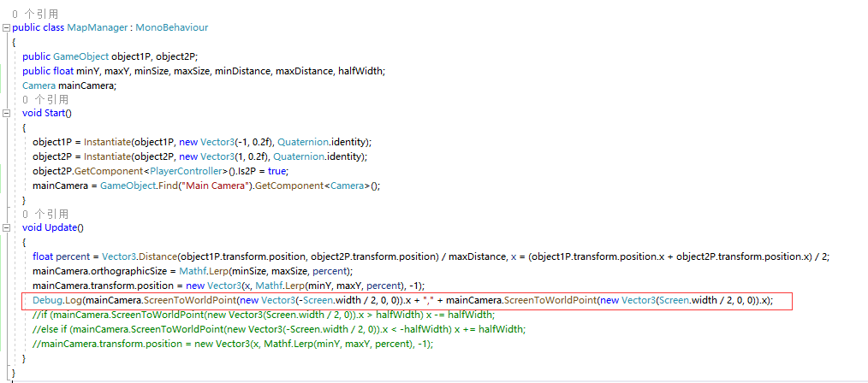Collapse the void Start() method block

(x=7, y=114)
